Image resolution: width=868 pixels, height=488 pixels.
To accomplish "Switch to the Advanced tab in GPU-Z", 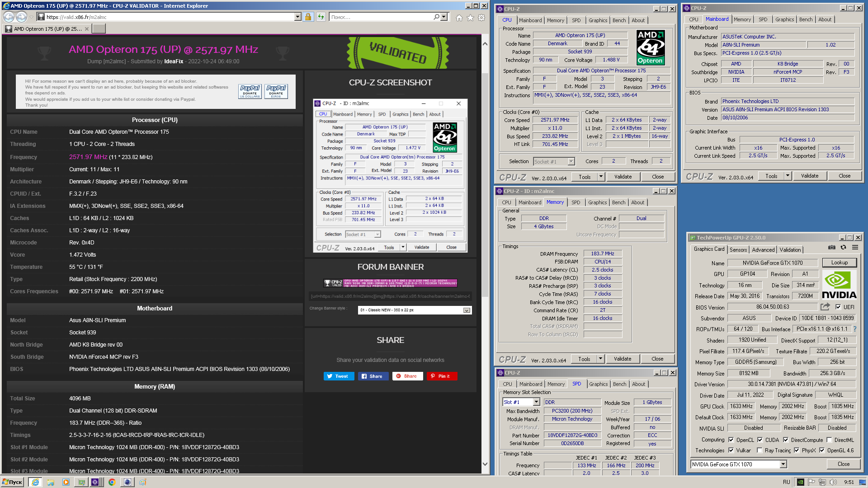I will 763,250.
